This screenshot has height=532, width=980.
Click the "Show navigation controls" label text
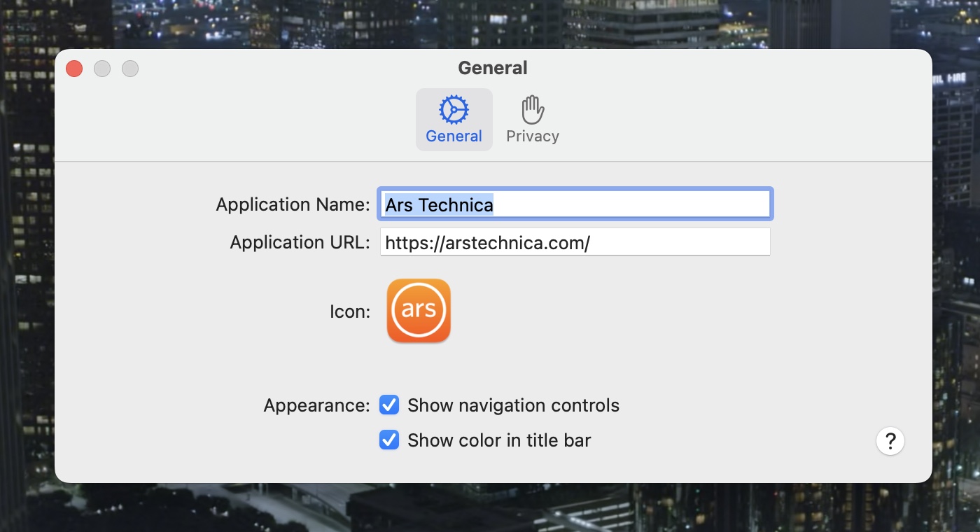513,405
